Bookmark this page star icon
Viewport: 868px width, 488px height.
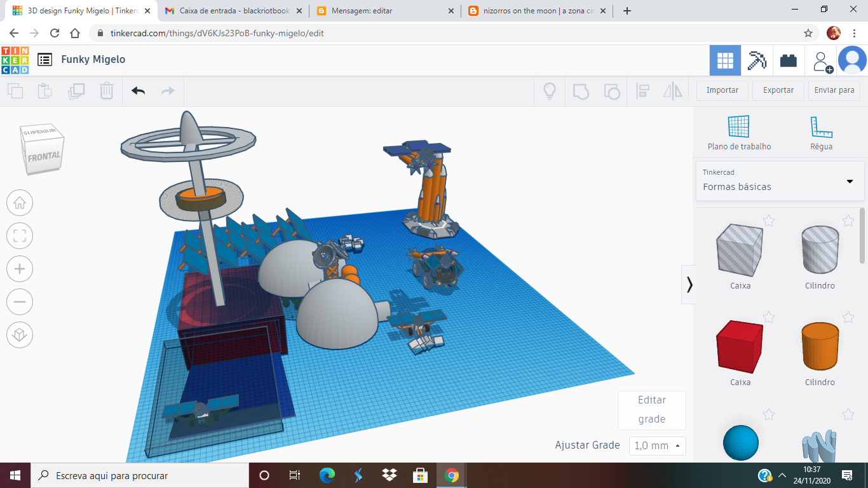808,33
